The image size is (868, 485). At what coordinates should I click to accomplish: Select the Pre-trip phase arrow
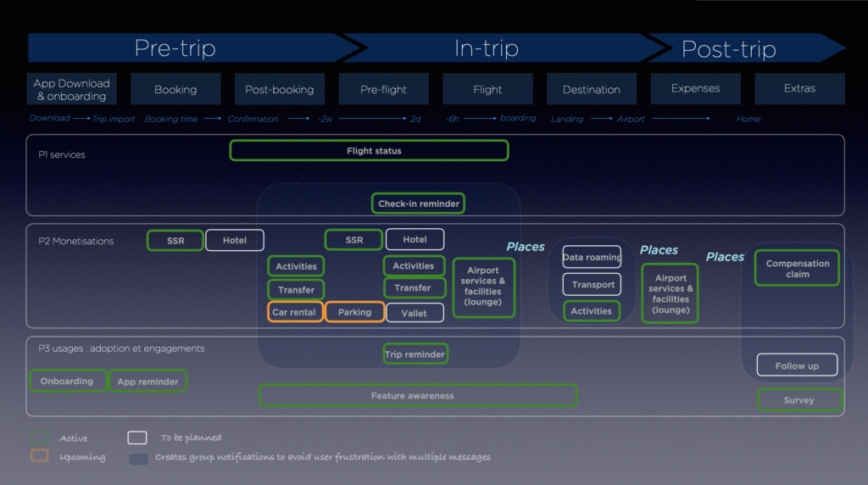(175, 48)
